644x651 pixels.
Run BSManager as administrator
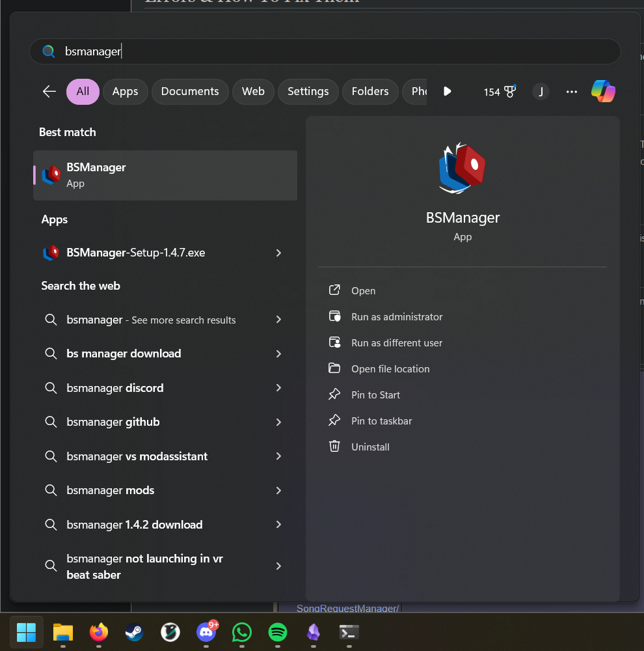[396, 317]
